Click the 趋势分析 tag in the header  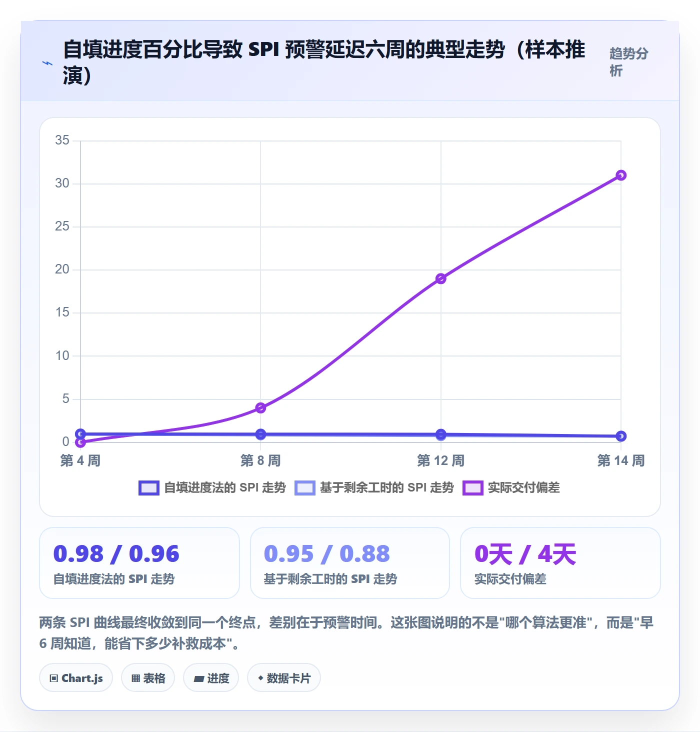click(x=629, y=62)
